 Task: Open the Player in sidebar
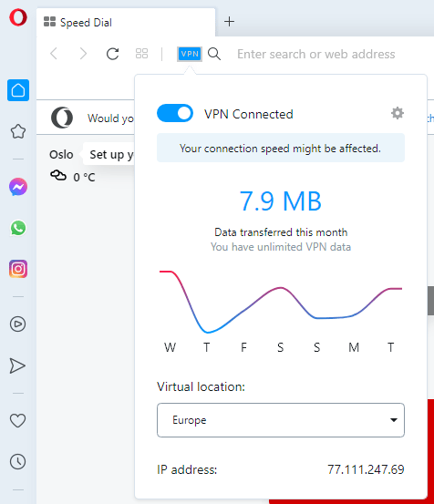pos(18,324)
